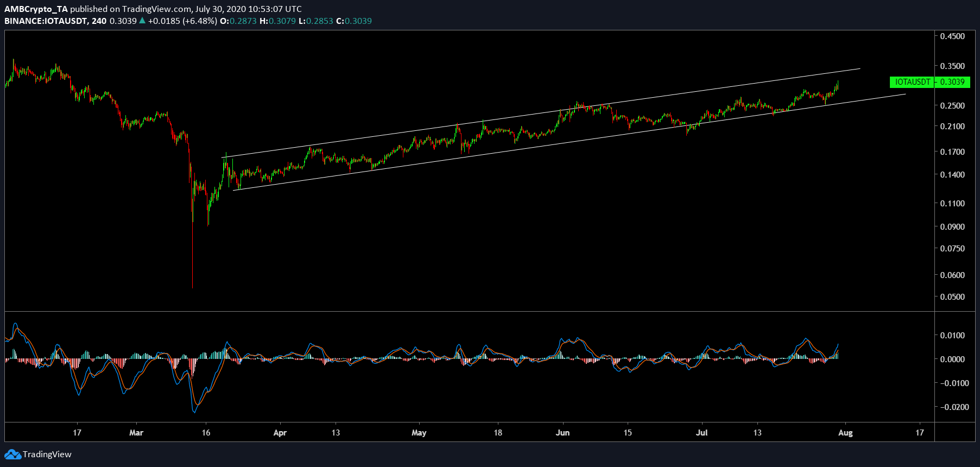Click the open value O:0.2873
The image size is (980, 467).
pos(238,21)
